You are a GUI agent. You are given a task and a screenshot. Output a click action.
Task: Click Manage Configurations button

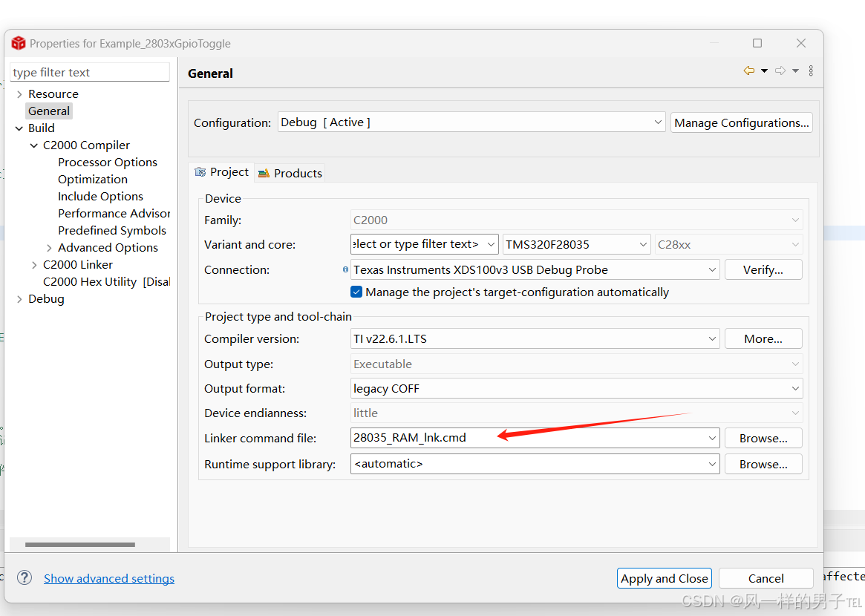tap(742, 122)
